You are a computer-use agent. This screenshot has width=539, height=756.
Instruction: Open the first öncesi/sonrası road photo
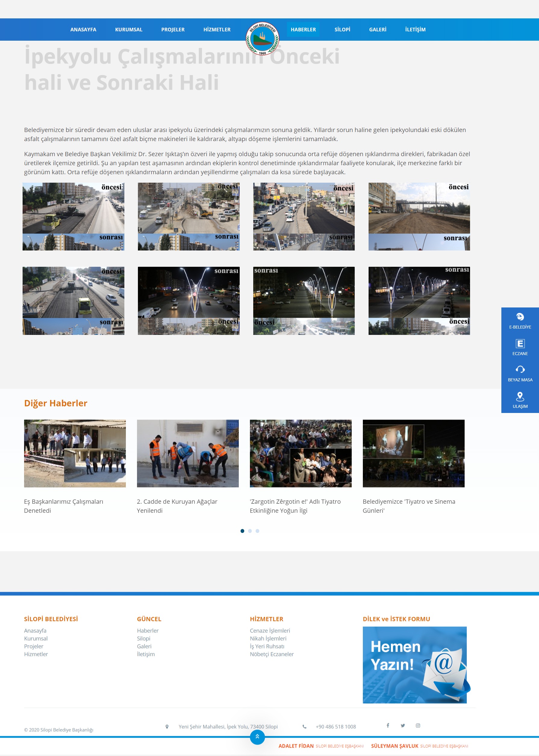click(73, 216)
